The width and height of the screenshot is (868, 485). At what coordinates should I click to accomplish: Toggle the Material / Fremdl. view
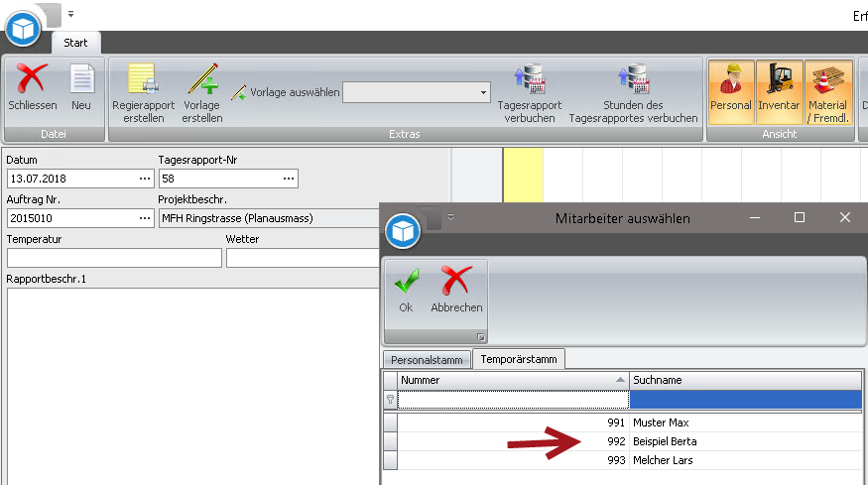[828, 92]
